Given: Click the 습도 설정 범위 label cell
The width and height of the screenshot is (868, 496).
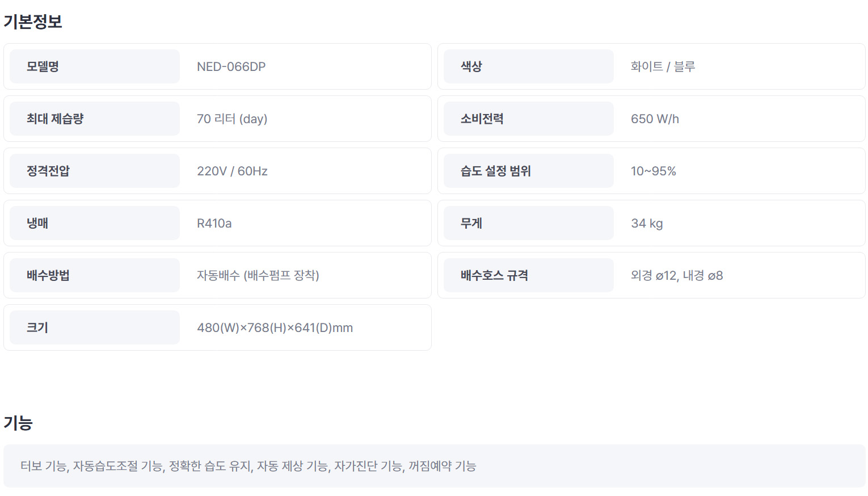Looking at the screenshot, I should 528,171.
